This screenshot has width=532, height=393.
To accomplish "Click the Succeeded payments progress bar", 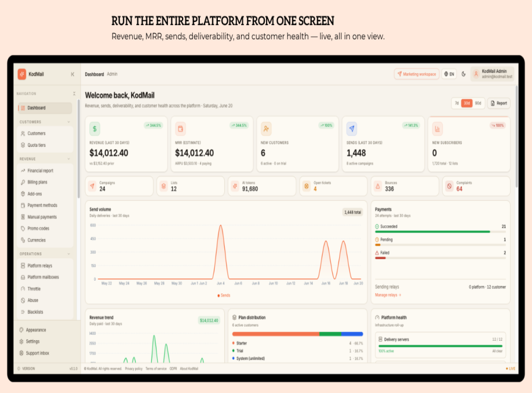I will point(440,232).
